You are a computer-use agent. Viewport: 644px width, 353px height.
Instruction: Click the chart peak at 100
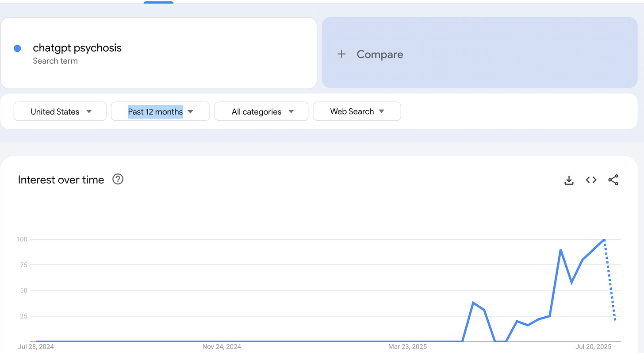(604, 239)
